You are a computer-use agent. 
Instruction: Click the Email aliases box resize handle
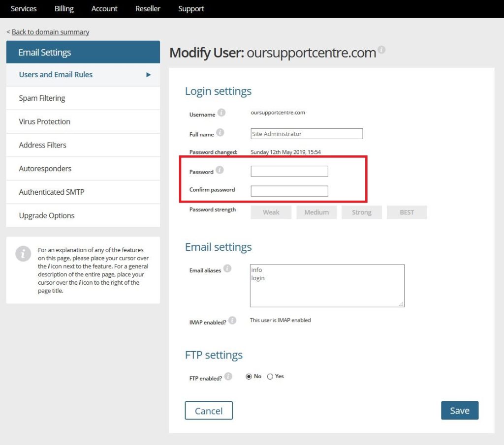[x=401, y=304]
